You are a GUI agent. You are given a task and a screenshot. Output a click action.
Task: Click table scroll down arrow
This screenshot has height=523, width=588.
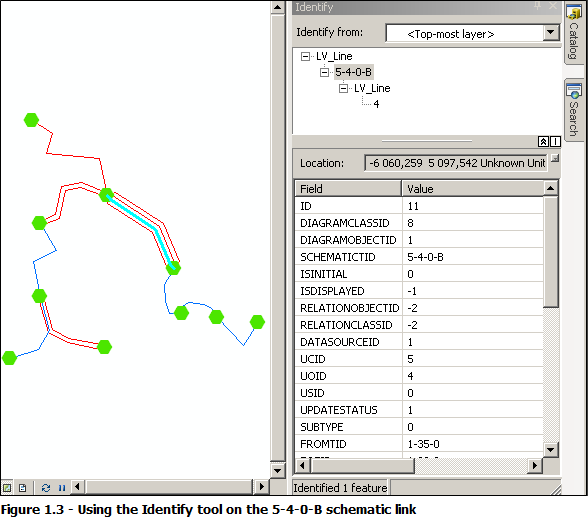(550, 449)
